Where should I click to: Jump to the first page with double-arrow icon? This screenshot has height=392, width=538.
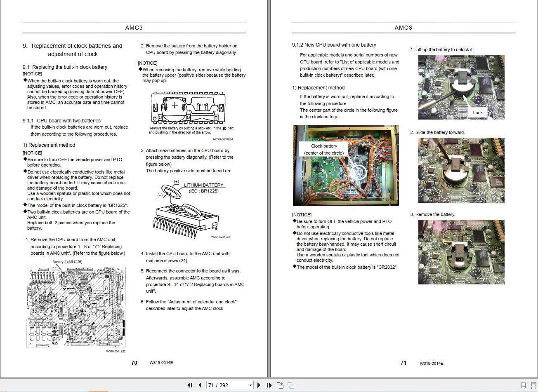pyautogui.click(x=190, y=385)
